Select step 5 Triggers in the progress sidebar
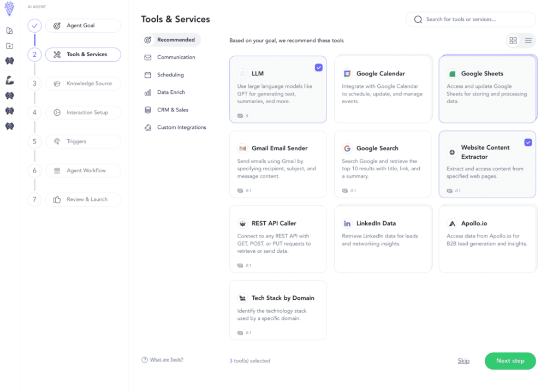Viewport: 559px width, 392px height. click(83, 141)
